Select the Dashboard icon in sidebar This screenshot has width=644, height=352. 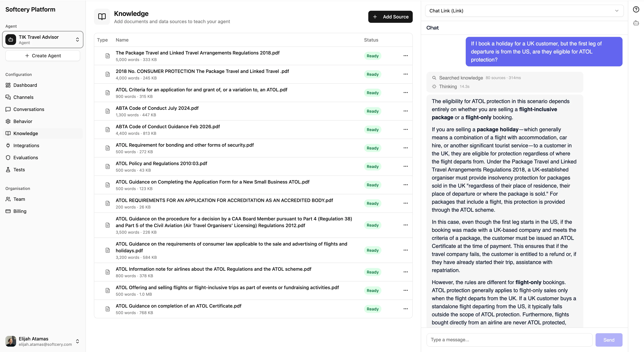8,85
